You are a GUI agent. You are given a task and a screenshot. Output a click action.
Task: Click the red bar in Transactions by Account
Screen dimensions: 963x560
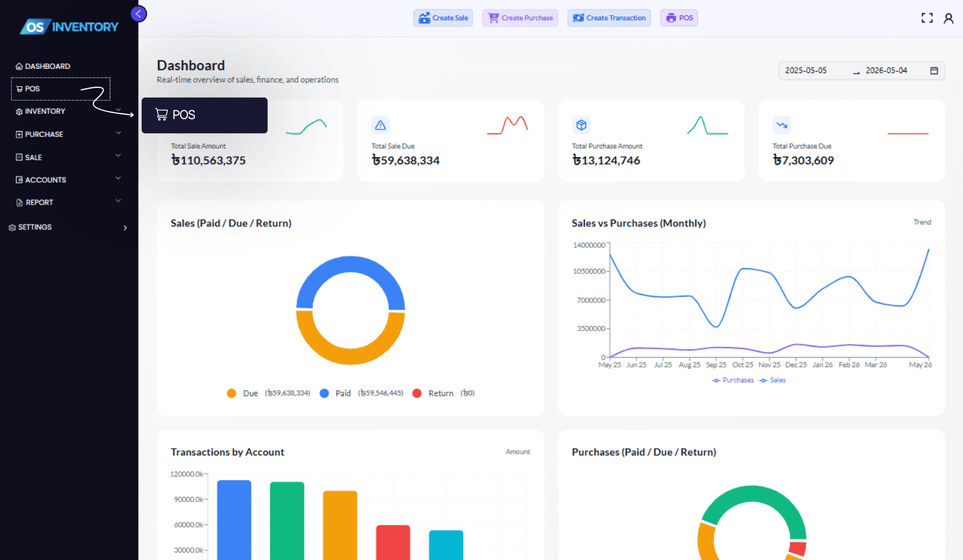393,543
